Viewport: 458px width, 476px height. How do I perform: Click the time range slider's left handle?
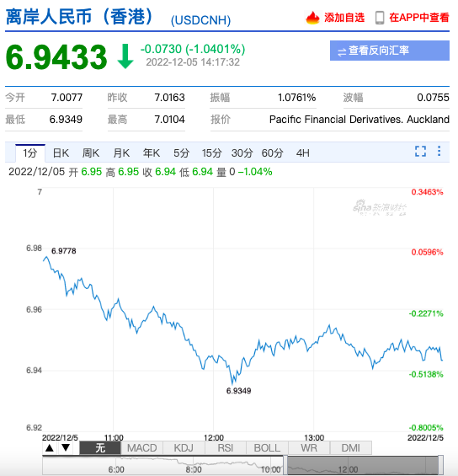point(285,465)
